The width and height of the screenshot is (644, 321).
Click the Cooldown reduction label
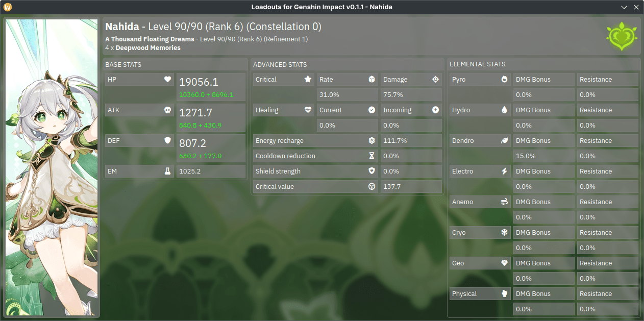pyautogui.click(x=285, y=156)
